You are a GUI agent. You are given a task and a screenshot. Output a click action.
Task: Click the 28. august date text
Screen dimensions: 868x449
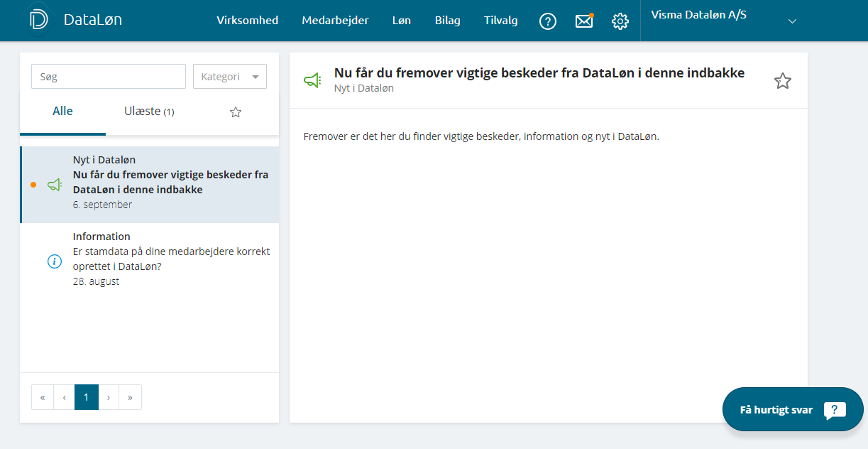pyautogui.click(x=96, y=281)
